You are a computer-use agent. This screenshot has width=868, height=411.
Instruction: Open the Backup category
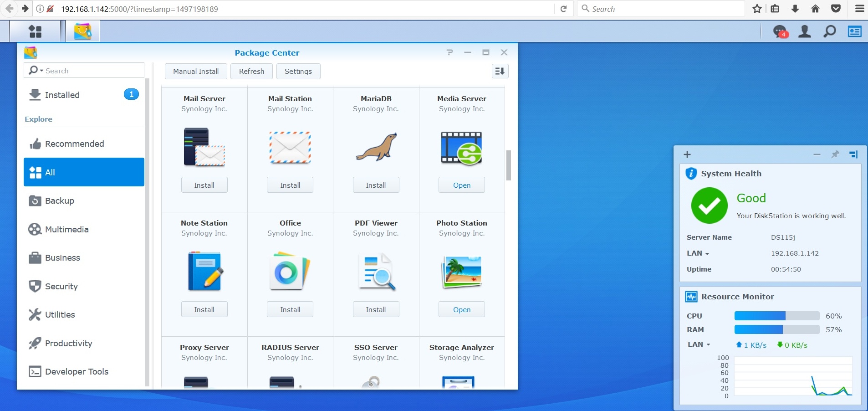coord(84,200)
